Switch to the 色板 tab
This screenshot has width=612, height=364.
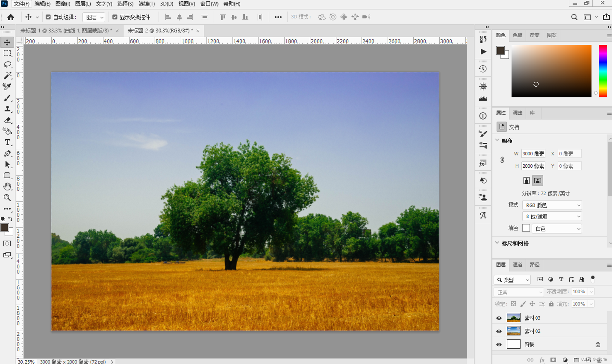(517, 35)
